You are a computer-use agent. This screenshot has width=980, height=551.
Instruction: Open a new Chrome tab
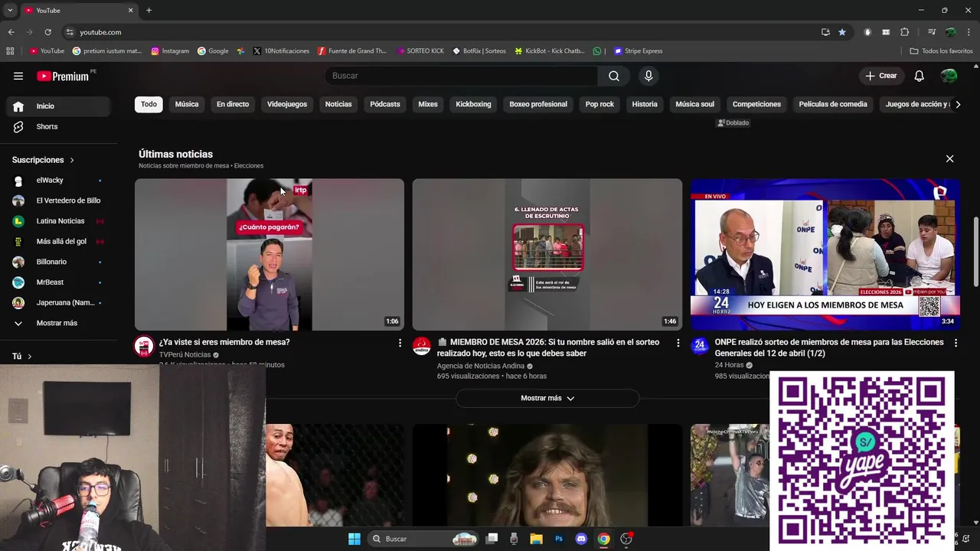point(149,10)
